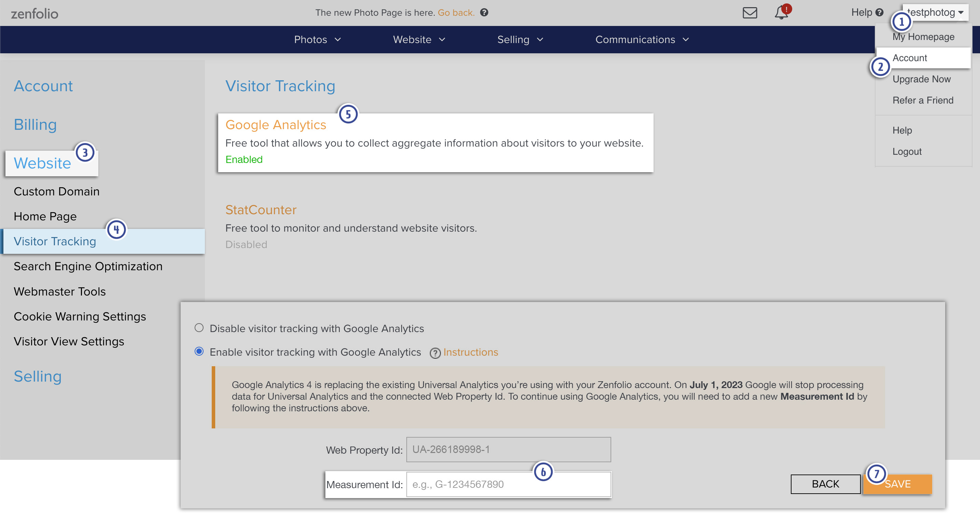Open the Billing sidebar section
Image resolution: width=980 pixels, height=522 pixels.
coord(35,125)
